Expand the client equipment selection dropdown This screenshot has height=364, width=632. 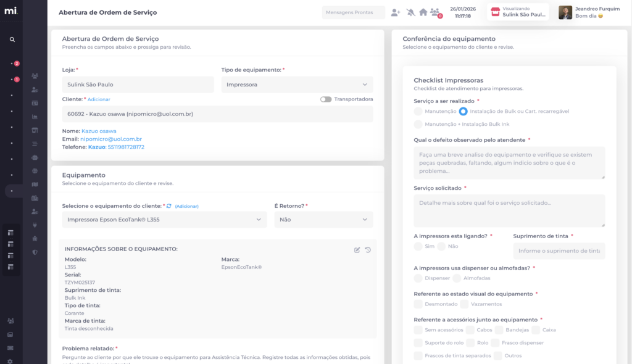tap(164, 220)
